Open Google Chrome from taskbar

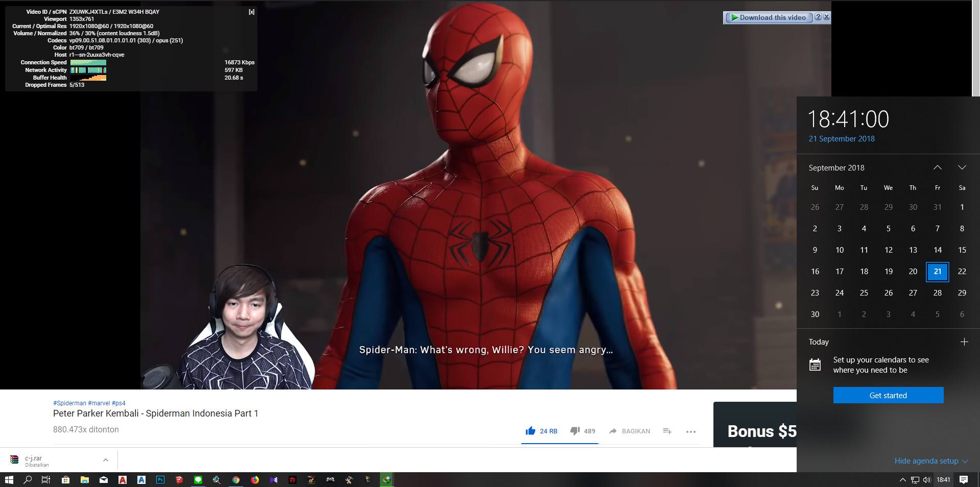coord(236,480)
